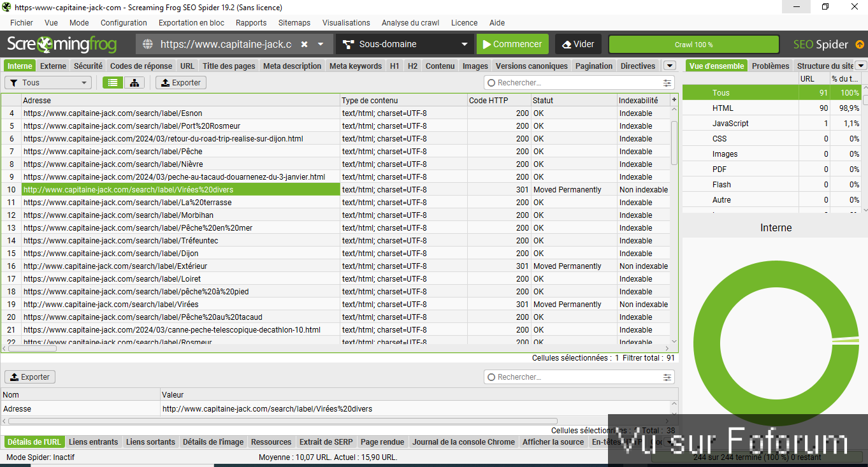Open Fichier menu
The image size is (868, 467).
click(22, 22)
